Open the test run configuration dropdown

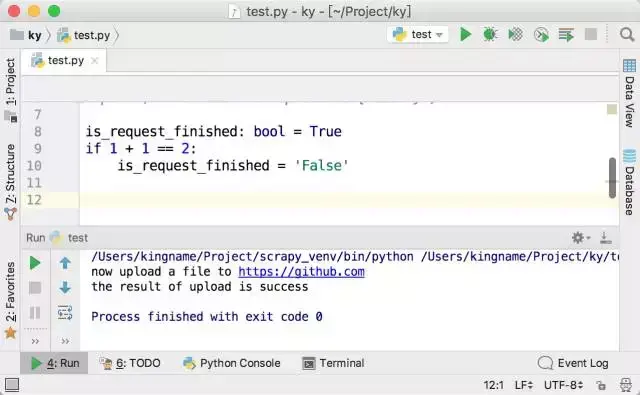(418, 34)
